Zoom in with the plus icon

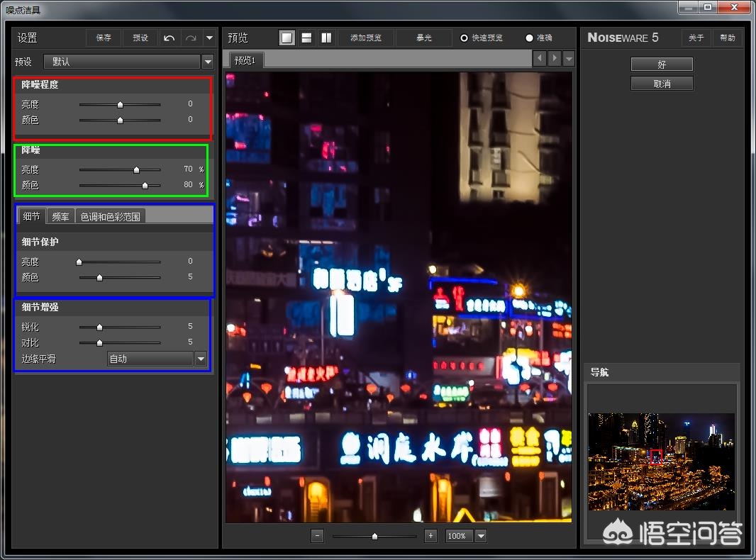[x=430, y=536]
